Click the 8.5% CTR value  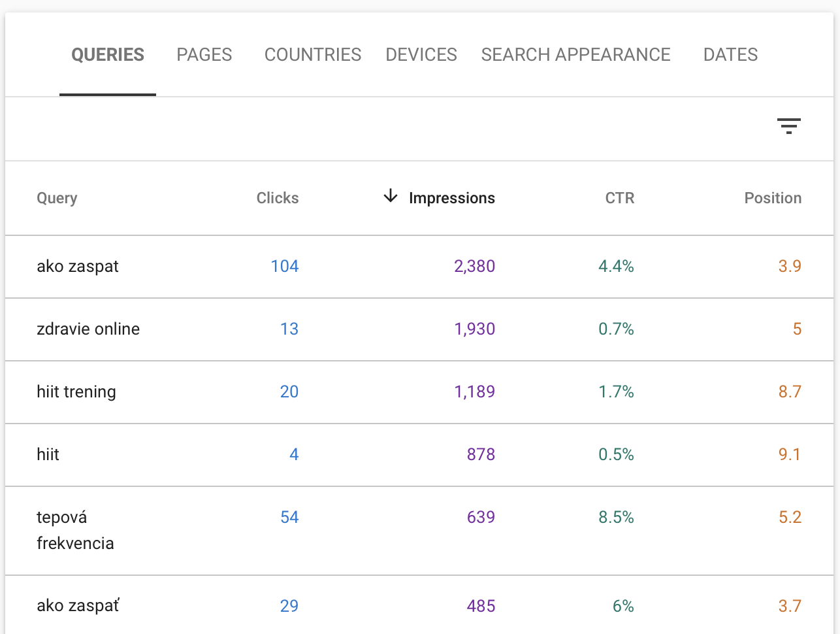click(x=616, y=517)
